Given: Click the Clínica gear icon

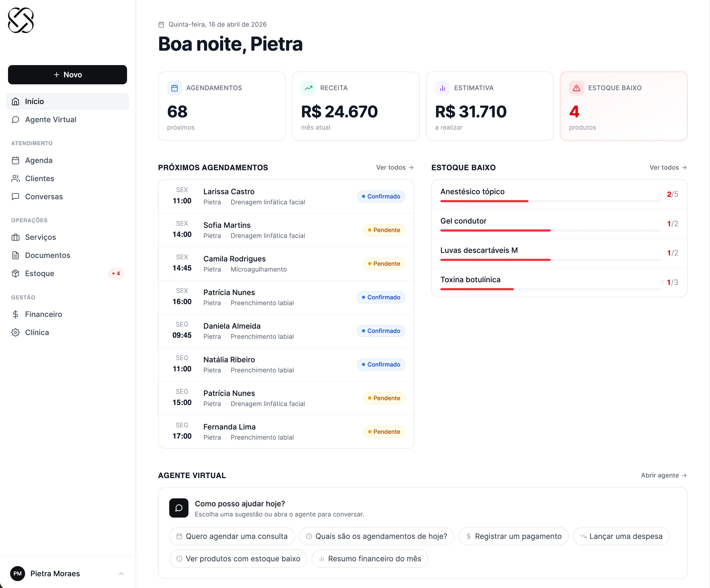Looking at the screenshot, I should pos(15,332).
